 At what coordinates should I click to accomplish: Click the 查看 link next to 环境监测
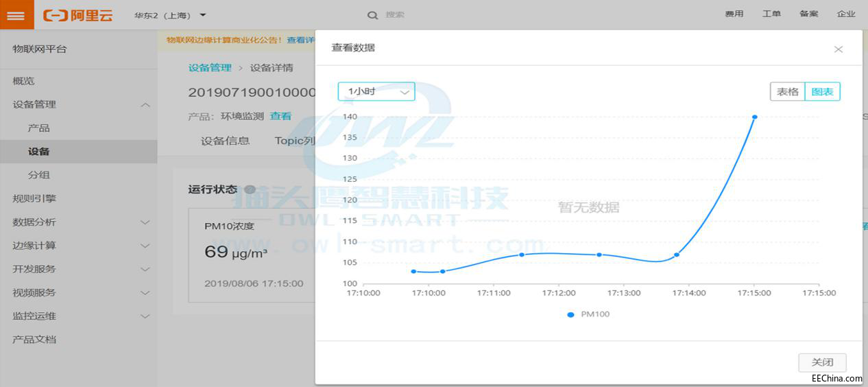point(280,116)
